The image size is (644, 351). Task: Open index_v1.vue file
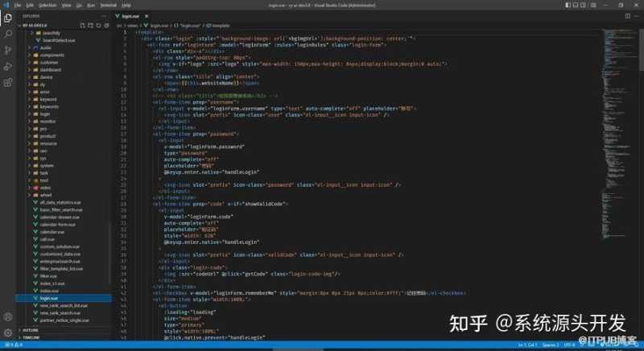coord(52,283)
